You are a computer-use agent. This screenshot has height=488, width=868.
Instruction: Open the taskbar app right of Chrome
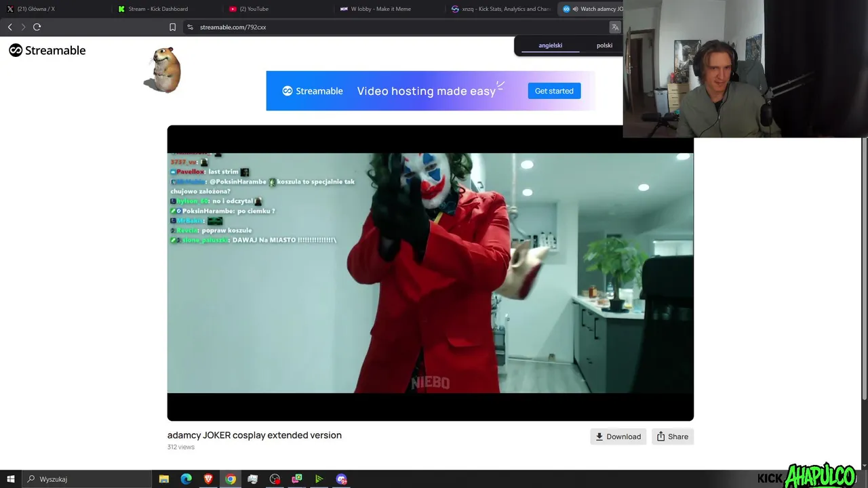(252, 479)
